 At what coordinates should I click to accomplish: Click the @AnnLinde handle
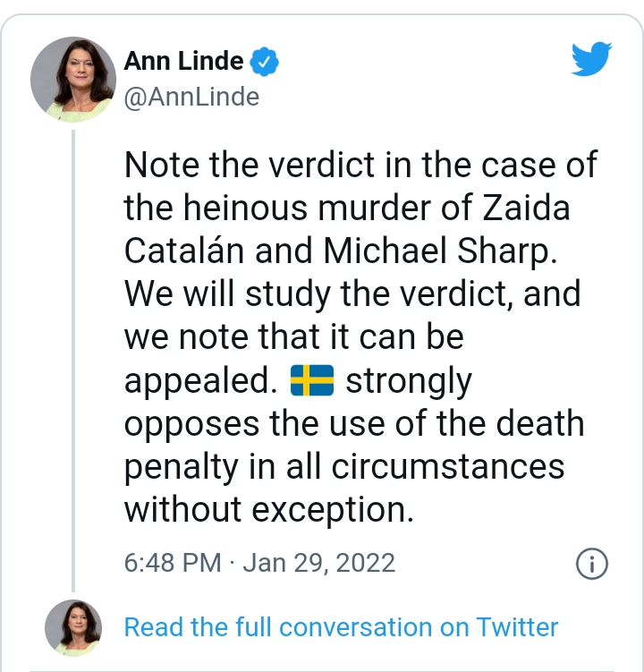(x=191, y=96)
